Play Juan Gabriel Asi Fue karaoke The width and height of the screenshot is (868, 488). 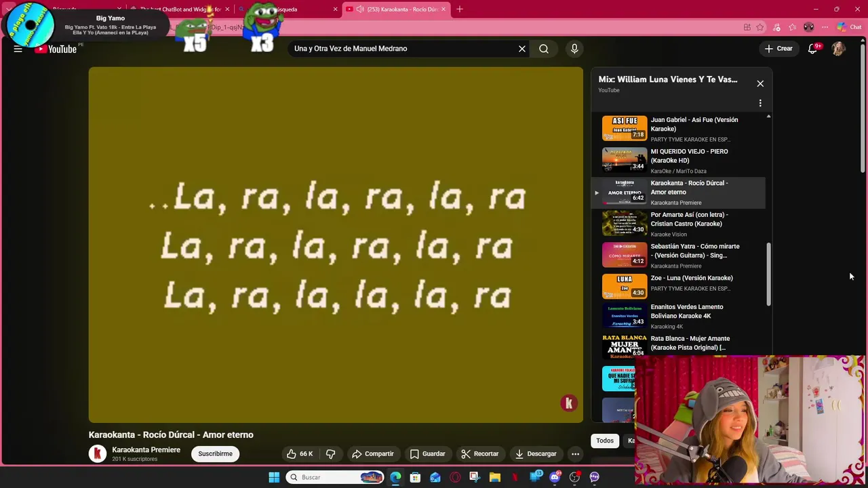point(684,129)
